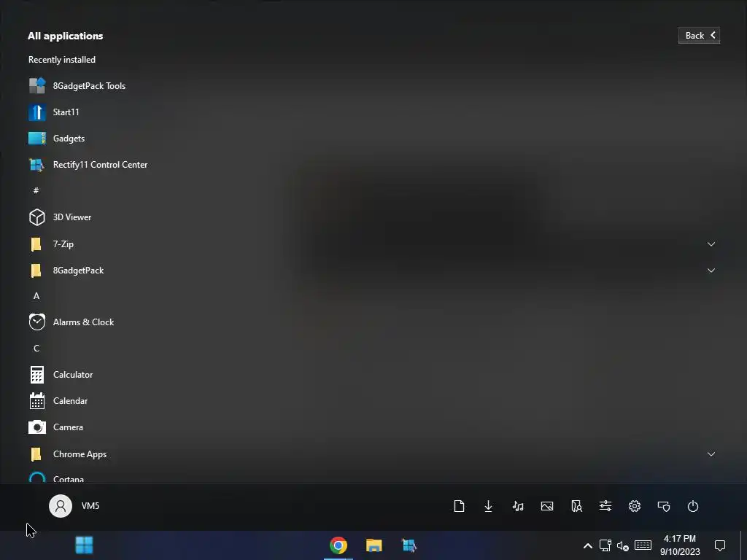Viewport: 747px width, 560px height.
Task: Click the muted volume tray icon
Action: [623, 545]
